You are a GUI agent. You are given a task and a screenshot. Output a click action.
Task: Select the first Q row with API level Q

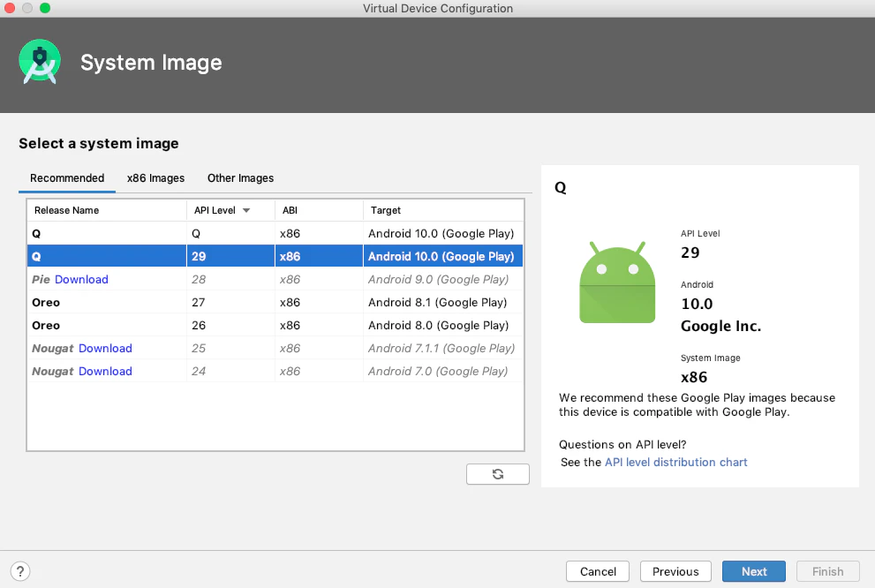pyautogui.click(x=275, y=233)
